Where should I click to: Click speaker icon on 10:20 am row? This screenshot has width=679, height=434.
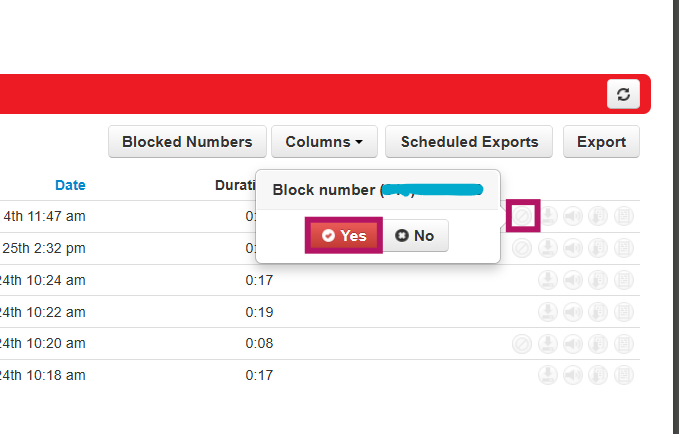coord(573,344)
